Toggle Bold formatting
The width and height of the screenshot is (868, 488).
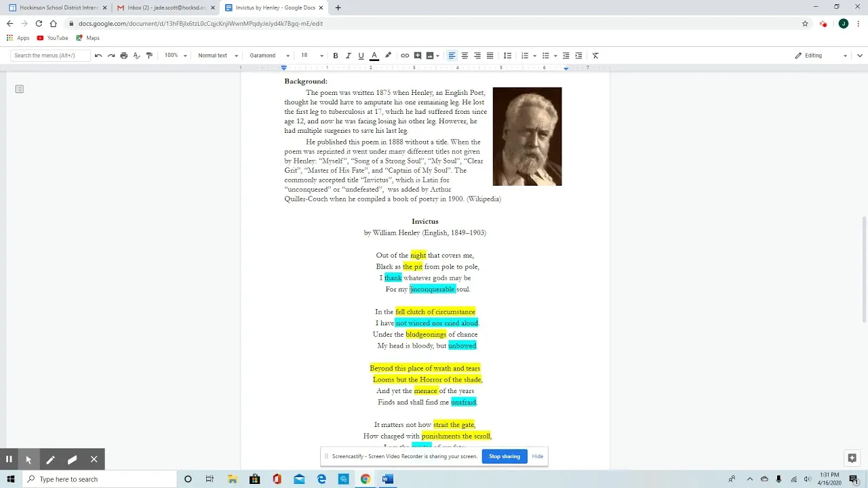pyautogui.click(x=335, y=56)
